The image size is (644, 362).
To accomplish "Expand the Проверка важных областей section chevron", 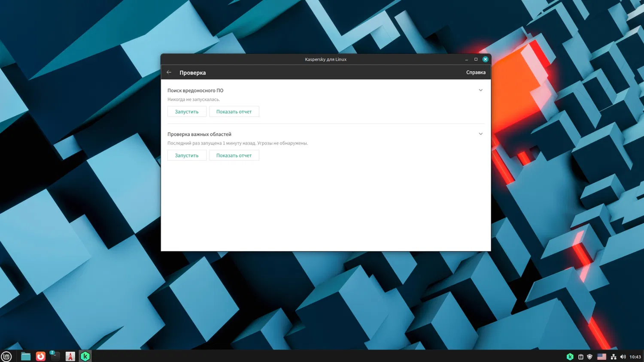I will (x=480, y=134).
